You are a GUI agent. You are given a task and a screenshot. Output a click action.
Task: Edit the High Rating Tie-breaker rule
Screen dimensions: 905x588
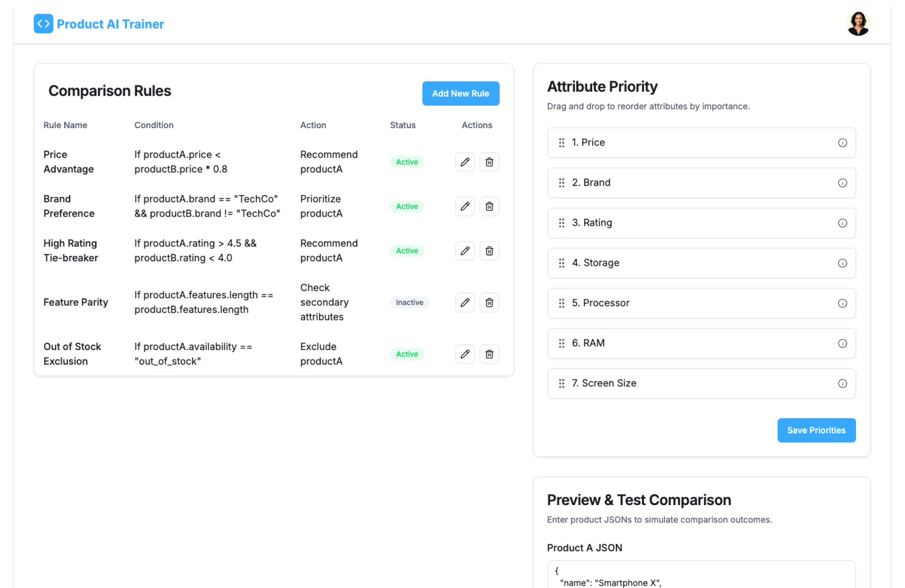pos(465,251)
